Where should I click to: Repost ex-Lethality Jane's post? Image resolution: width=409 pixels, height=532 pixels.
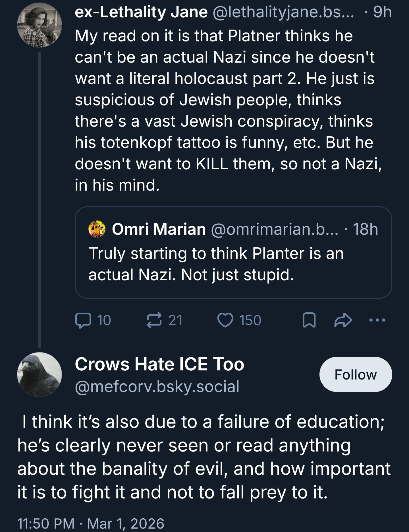pyautogui.click(x=154, y=320)
